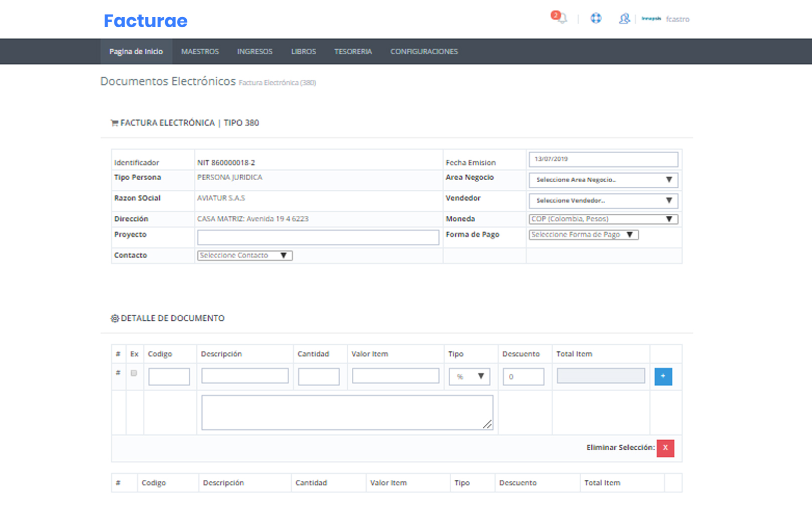Open the Vendedor dropdown
Image resolution: width=812 pixels, height=507 pixels.
click(x=603, y=200)
